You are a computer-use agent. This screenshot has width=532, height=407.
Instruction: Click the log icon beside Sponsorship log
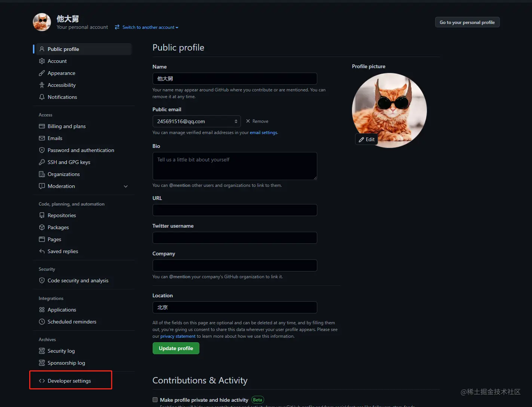[x=42, y=363]
